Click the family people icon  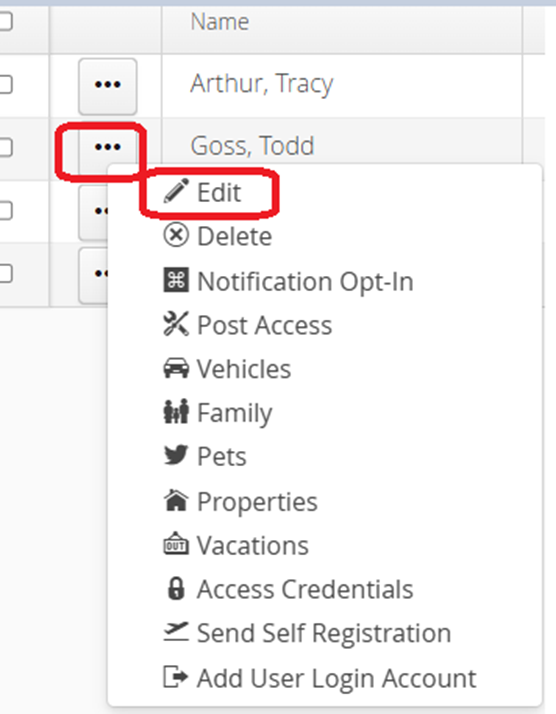pos(176,411)
